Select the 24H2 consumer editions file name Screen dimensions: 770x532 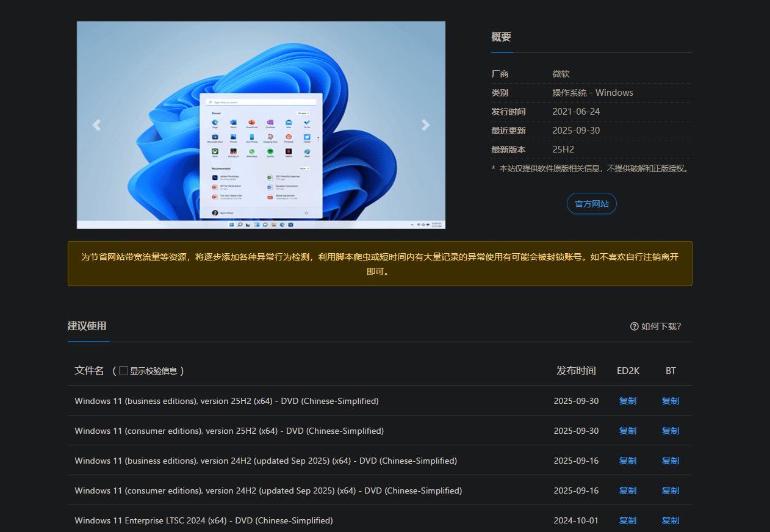[x=268, y=491]
